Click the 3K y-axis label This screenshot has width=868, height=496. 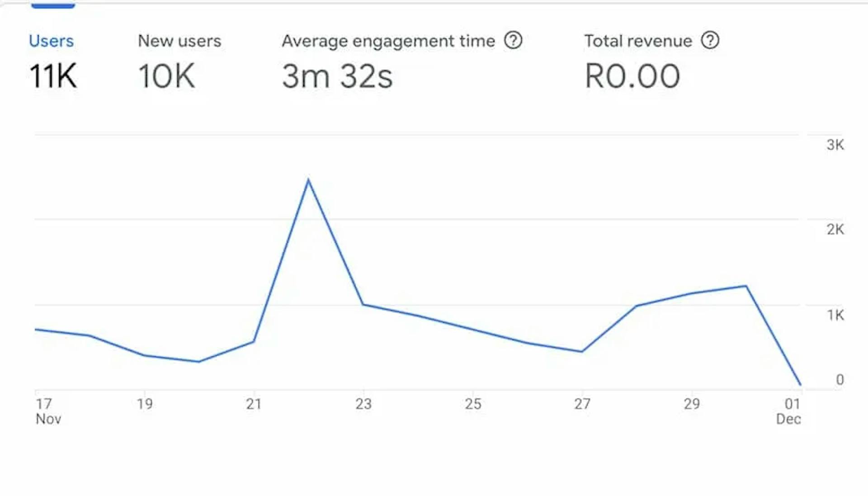[x=835, y=145]
